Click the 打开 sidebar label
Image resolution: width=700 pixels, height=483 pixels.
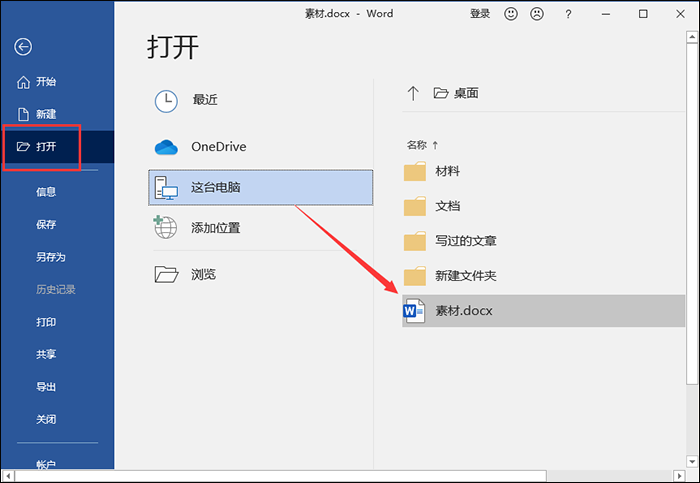[x=46, y=146]
